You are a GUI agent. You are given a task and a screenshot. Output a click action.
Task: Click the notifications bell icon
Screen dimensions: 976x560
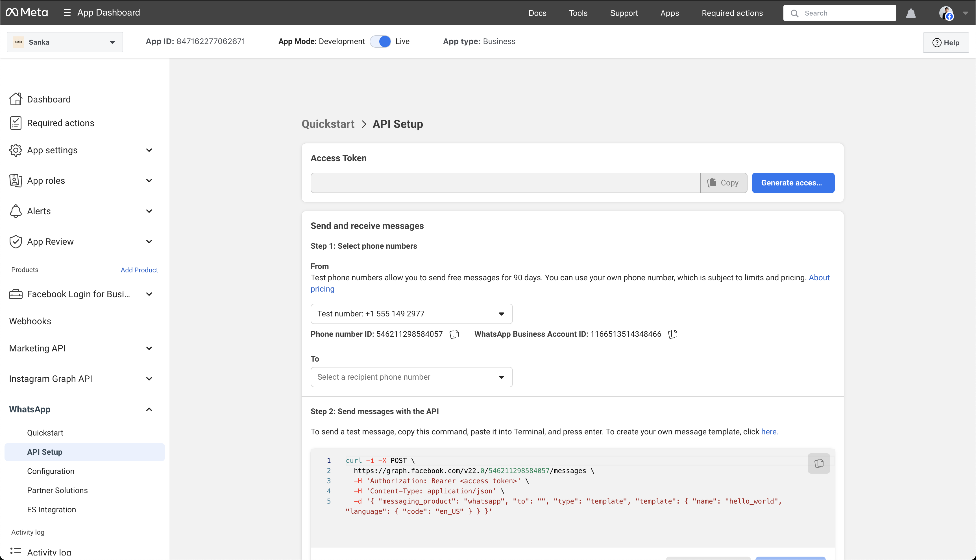tap(910, 14)
